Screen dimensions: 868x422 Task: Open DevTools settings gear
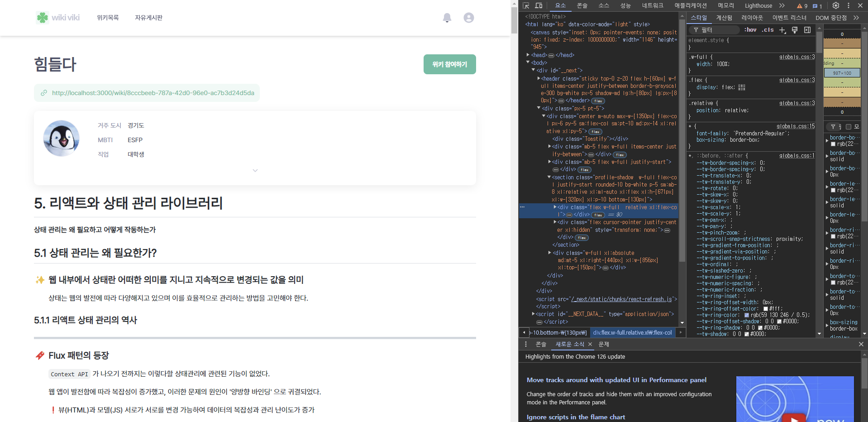(836, 5)
